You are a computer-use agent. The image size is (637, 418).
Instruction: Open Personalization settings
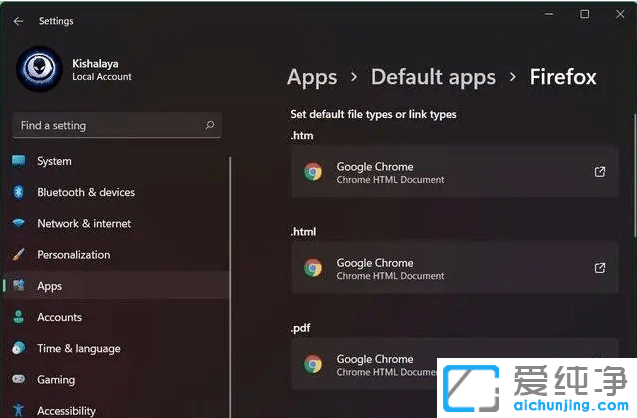point(117,255)
